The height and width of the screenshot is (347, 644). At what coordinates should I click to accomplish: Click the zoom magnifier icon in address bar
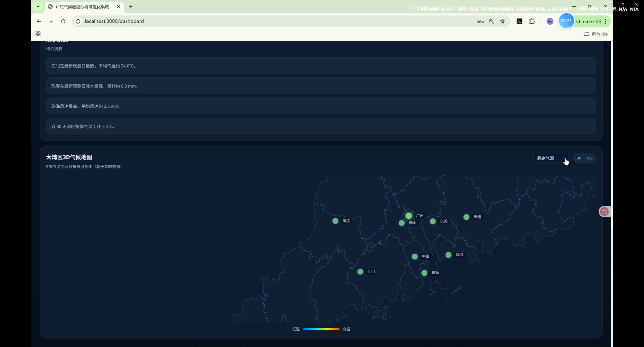click(x=491, y=21)
